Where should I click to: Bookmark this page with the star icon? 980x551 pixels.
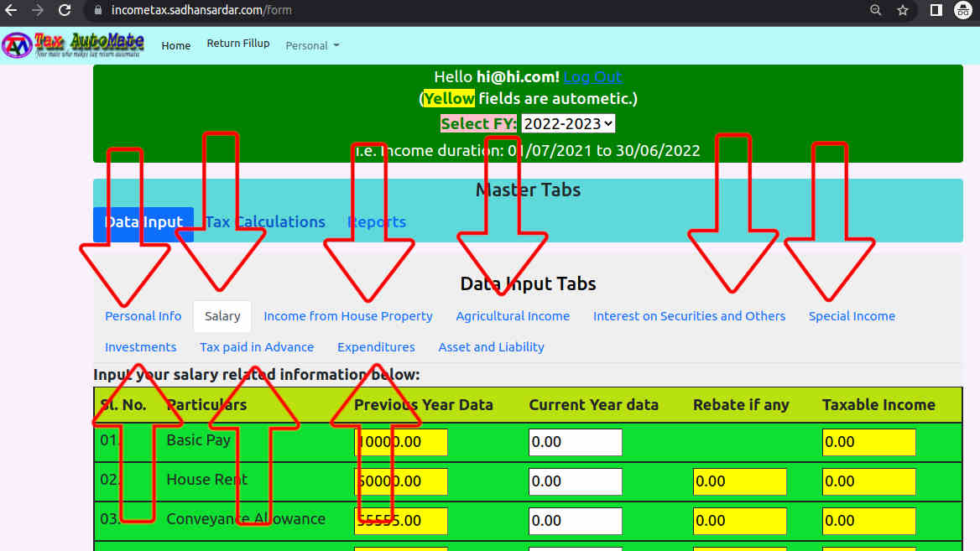pyautogui.click(x=903, y=11)
